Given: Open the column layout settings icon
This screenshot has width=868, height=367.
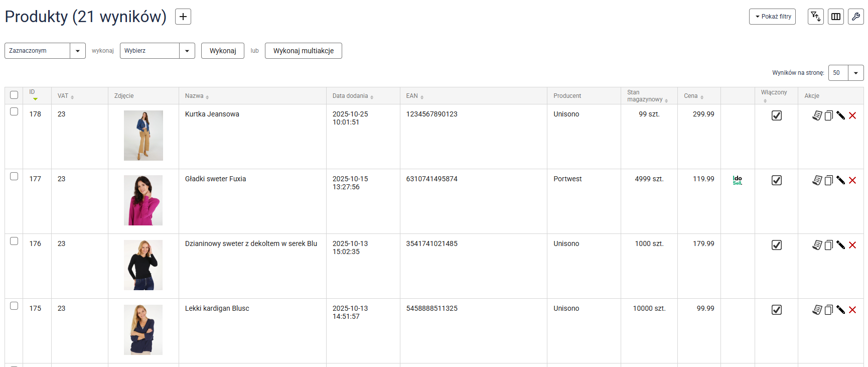Looking at the screenshot, I should [x=836, y=17].
